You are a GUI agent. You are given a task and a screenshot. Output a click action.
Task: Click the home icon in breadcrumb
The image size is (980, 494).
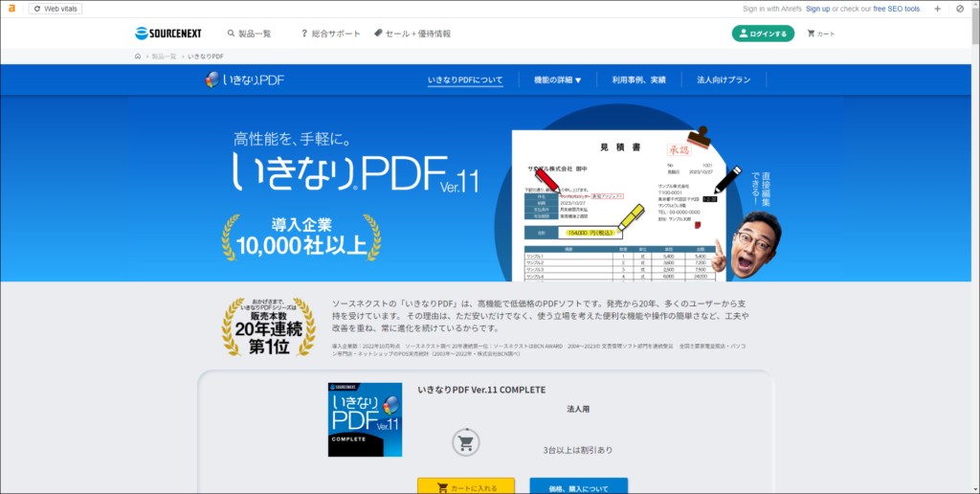[138, 56]
